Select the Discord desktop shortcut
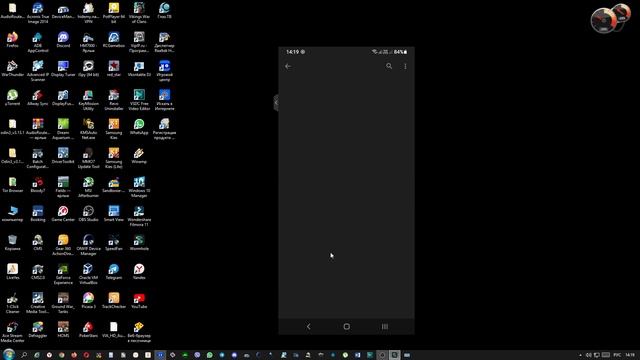The width and height of the screenshot is (640, 360). [x=63, y=40]
